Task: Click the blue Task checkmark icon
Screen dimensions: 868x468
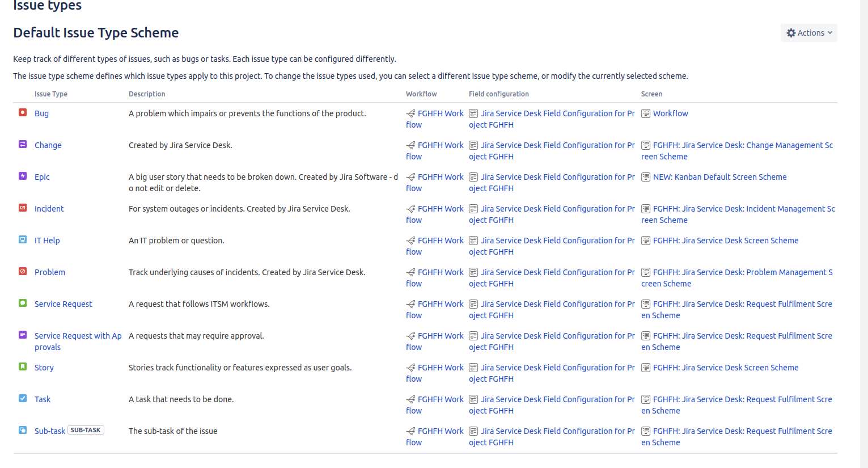Action: point(23,398)
